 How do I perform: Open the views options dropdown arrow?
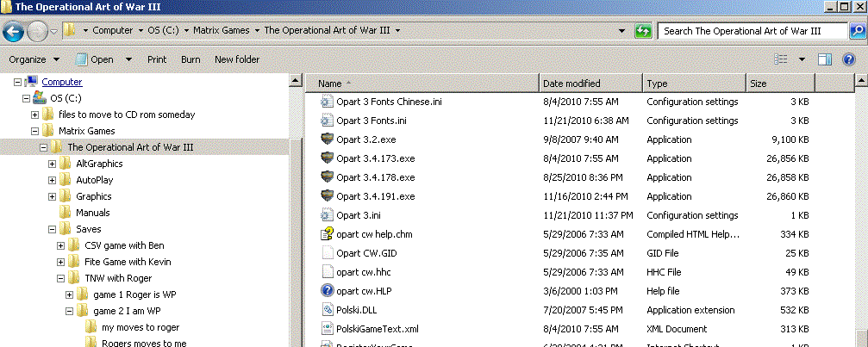tap(802, 59)
